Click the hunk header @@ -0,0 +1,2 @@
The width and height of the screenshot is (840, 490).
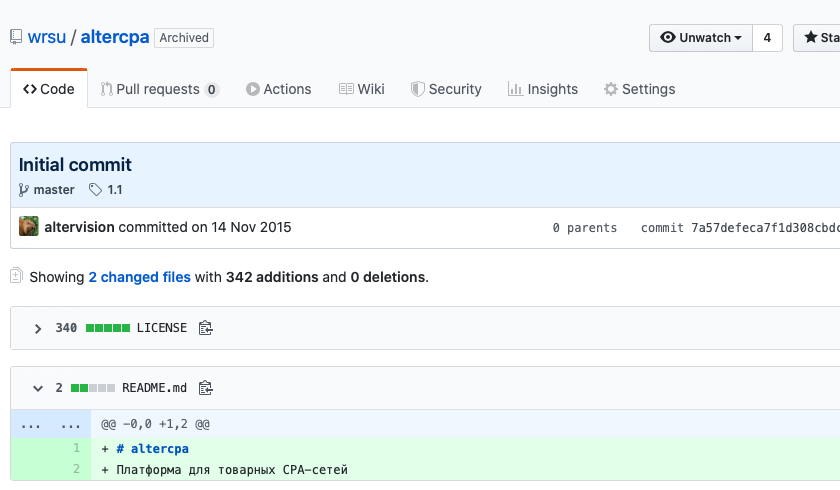click(155, 424)
